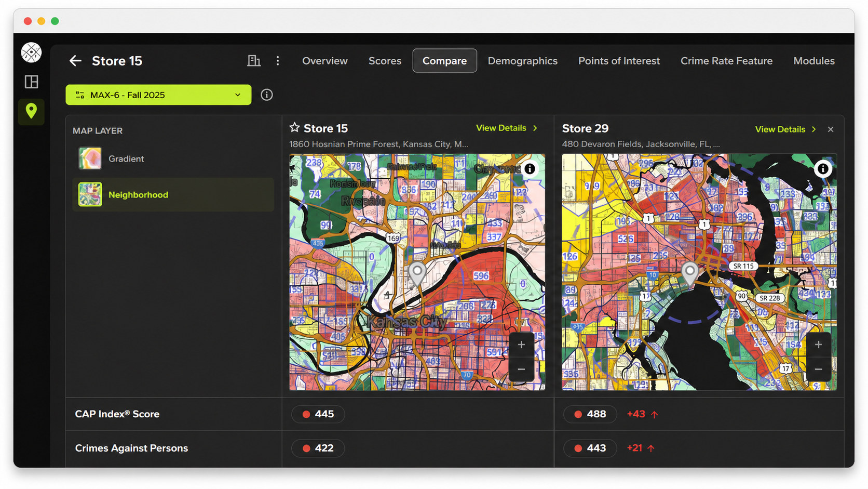This screenshot has height=489, width=868.
Task: Click Store 15 CAP Index score 445
Action: [318, 414]
